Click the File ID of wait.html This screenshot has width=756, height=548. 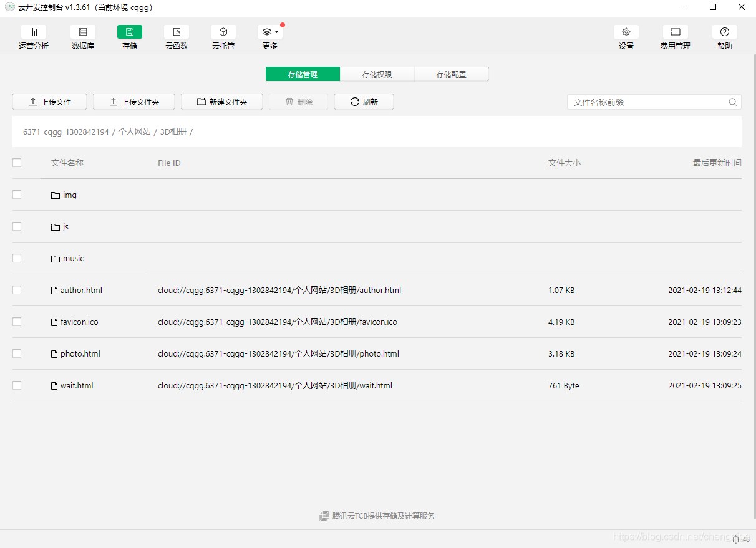275,386
